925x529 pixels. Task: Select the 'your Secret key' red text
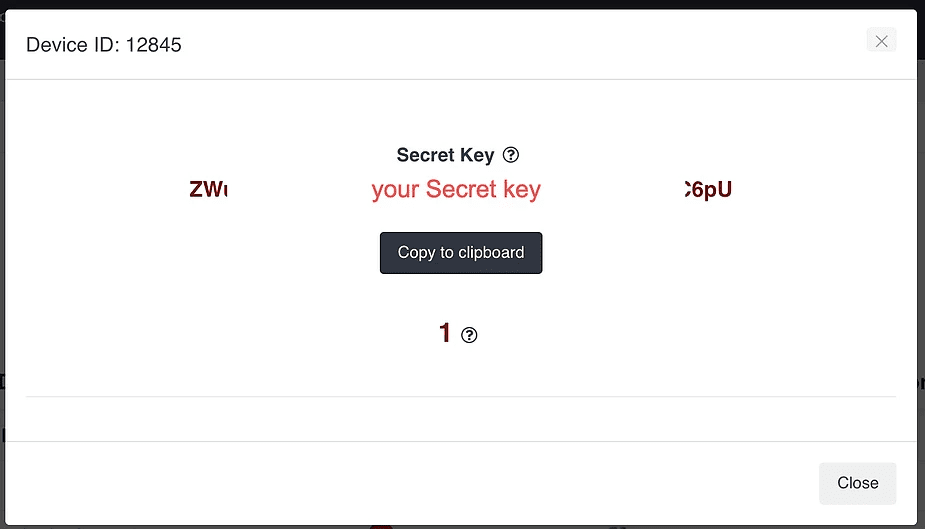(456, 189)
